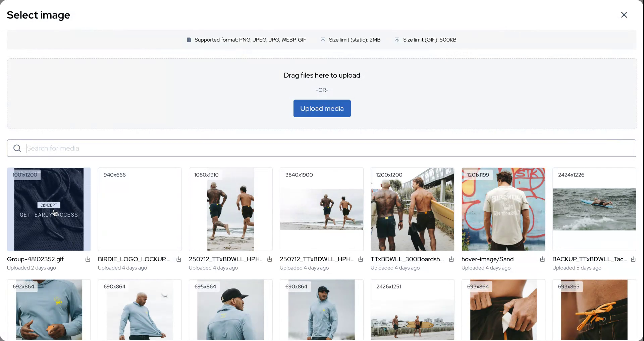Pick the 2424x1226 surfer paddling thumbnail
The width and height of the screenshot is (644, 341).
594,209
